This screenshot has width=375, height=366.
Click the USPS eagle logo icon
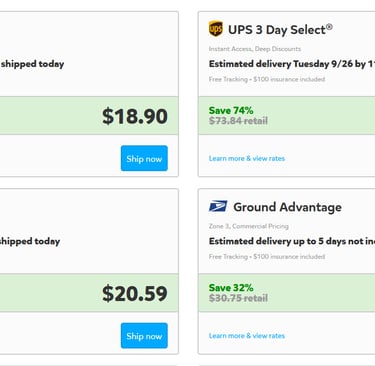[x=218, y=206]
